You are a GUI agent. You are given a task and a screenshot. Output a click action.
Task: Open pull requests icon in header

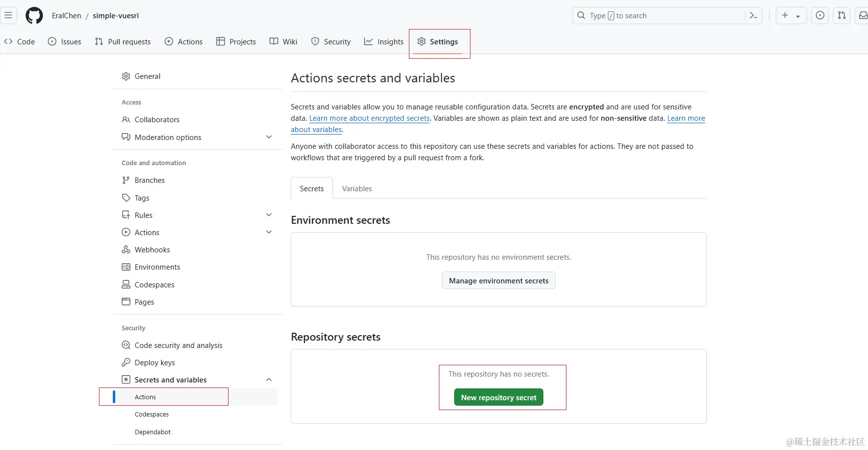click(842, 16)
